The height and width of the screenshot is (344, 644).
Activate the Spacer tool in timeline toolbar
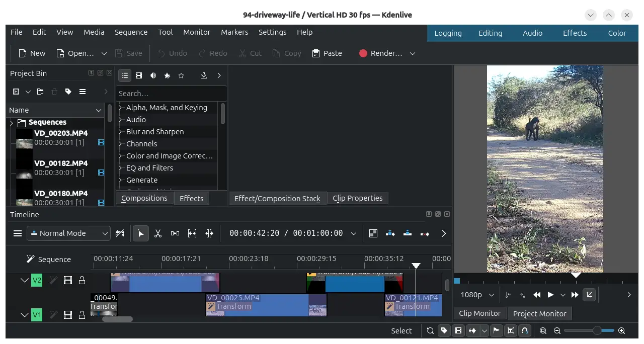coord(175,233)
